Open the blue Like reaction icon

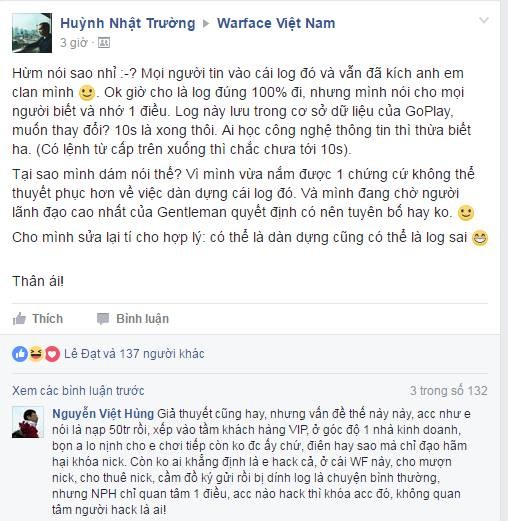pos(20,354)
